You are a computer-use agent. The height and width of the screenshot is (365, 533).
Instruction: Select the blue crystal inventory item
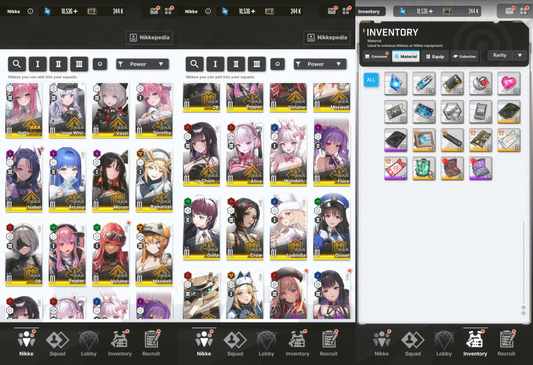pyautogui.click(x=396, y=83)
